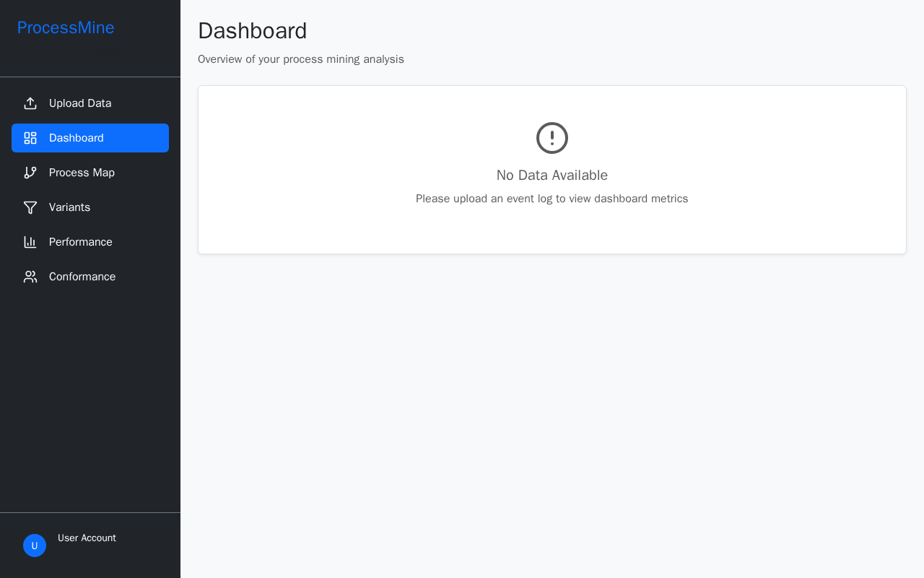Viewport: 924px width, 578px height.
Task: Click the Dashboard grid icon
Action: click(x=30, y=138)
